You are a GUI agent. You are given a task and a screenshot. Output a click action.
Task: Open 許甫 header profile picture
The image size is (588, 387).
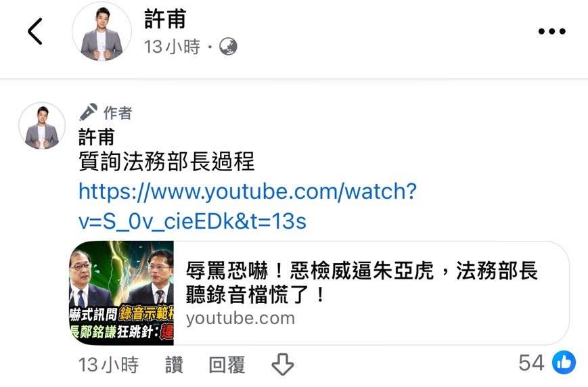pyautogui.click(x=101, y=32)
